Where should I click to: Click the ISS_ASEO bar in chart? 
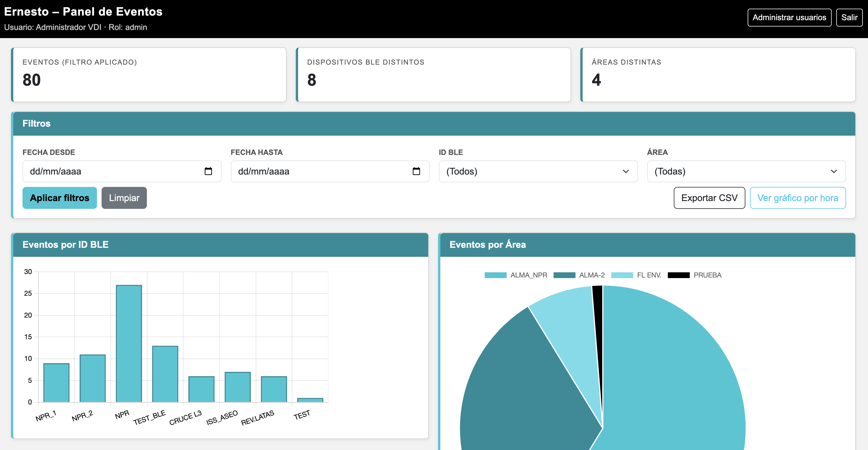click(x=237, y=387)
